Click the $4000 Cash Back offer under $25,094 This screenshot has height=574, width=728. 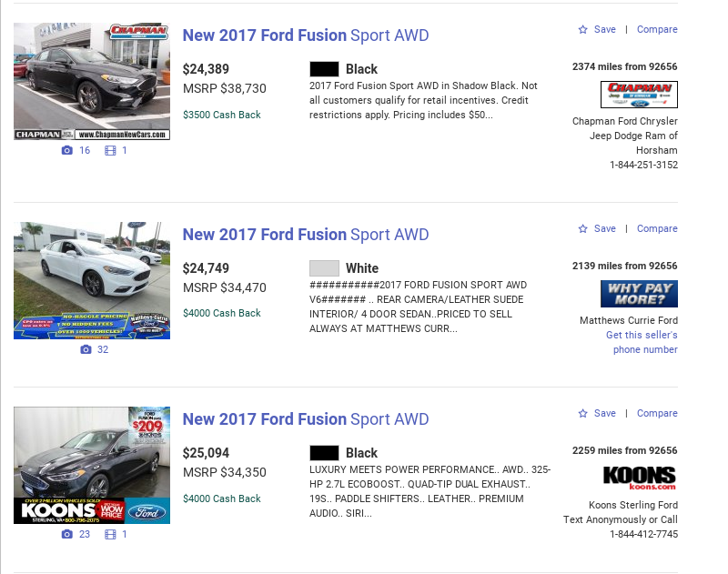222,498
